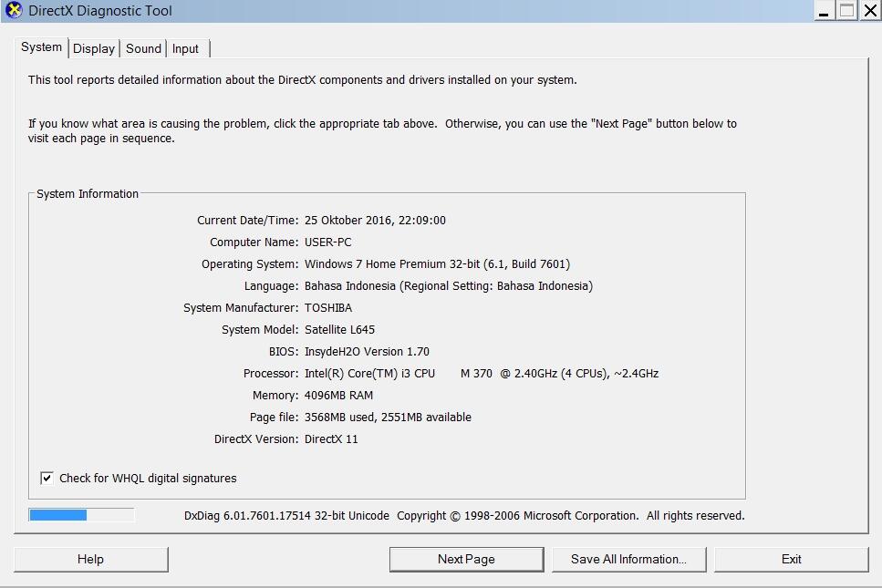The width and height of the screenshot is (882, 588).
Task: Click the page file 3568MB used value
Action: point(388,418)
